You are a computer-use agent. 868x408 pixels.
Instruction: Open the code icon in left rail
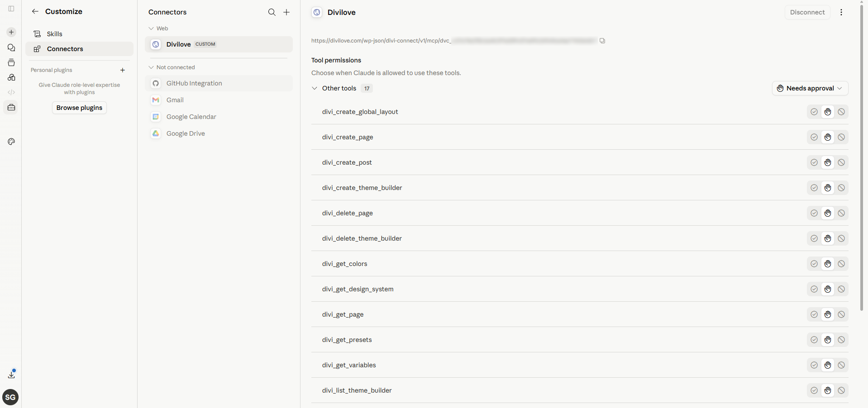(x=11, y=92)
